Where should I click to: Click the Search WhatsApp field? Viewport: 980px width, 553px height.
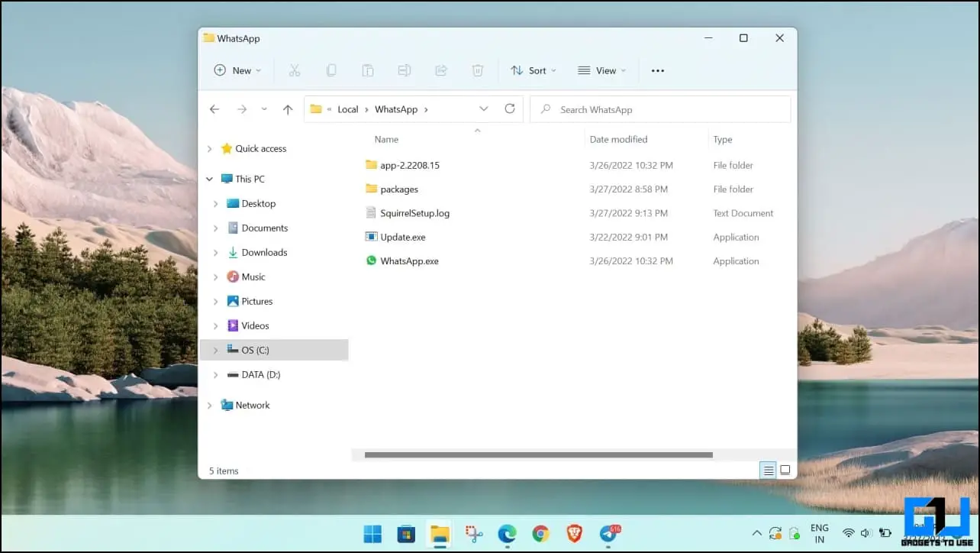point(660,109)
